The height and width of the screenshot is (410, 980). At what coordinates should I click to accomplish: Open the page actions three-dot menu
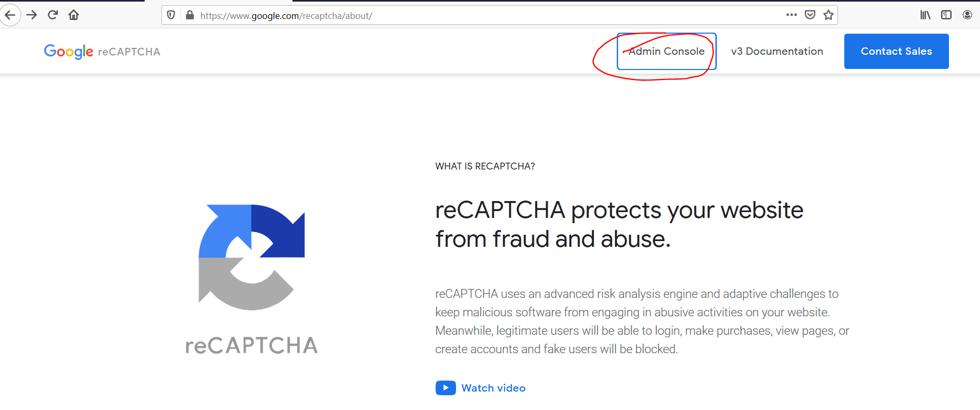coord(792,15)
